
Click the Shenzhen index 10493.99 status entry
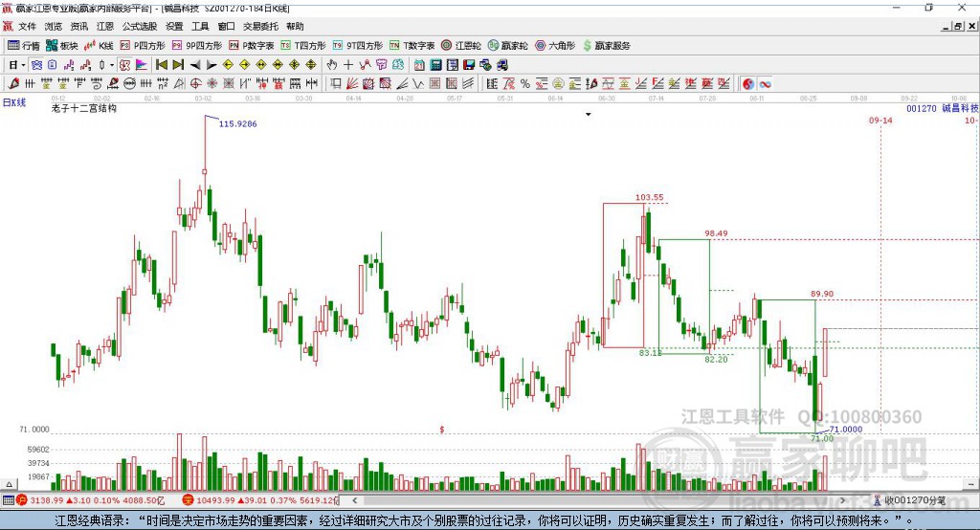260,500
